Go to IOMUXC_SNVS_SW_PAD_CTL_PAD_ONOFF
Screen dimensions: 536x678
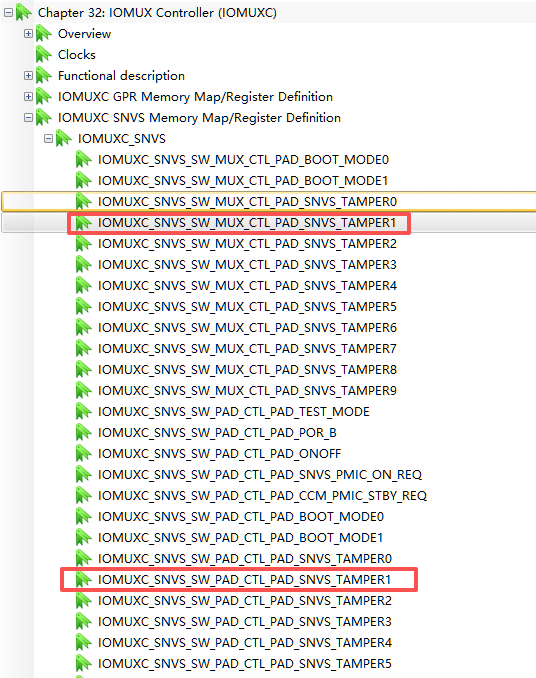(x=220, y=454)
